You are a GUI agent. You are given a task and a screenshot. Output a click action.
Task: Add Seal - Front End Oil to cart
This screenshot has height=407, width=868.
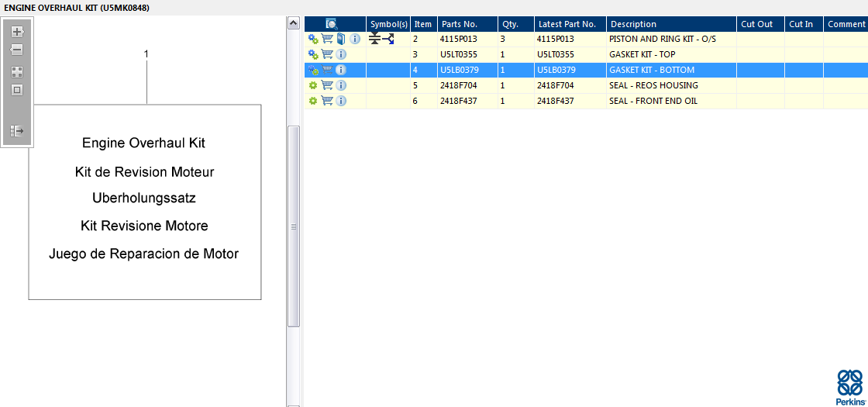[x=327, y=101]
